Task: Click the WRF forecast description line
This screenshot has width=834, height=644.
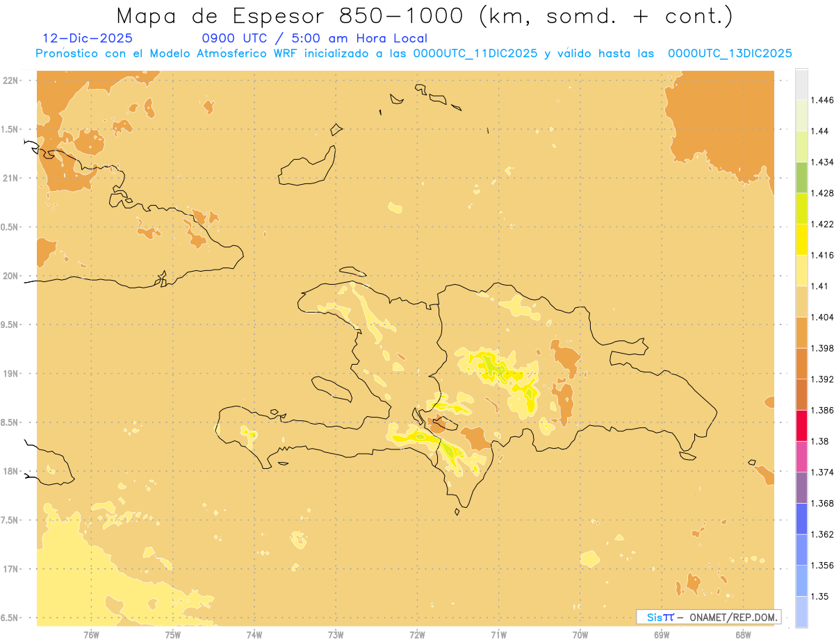Action: [414, 53]
